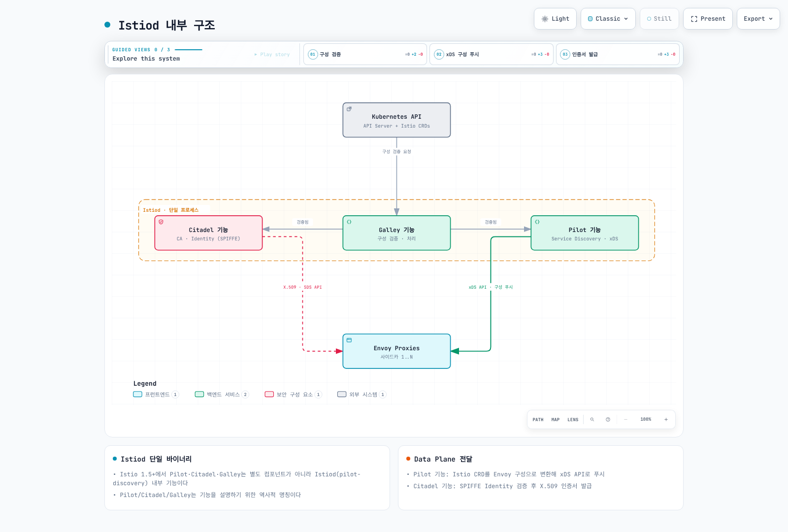The image size is (788, 532).
Task: Click the shield icon on Citadel node
Action: click(x=161, y=222)
